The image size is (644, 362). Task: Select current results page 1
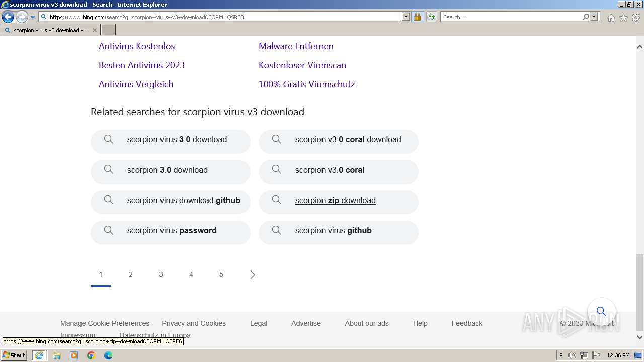tap(101, 275)
